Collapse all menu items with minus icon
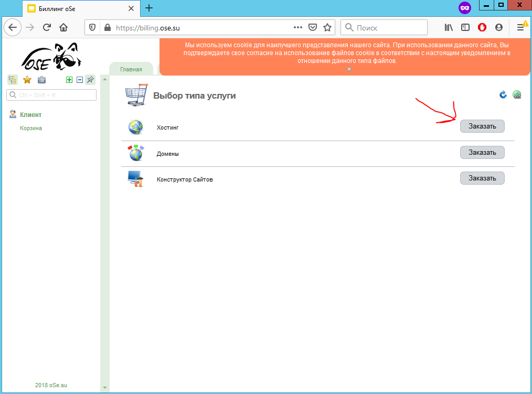This screenshot has width=532, height=394. point(80,80)
